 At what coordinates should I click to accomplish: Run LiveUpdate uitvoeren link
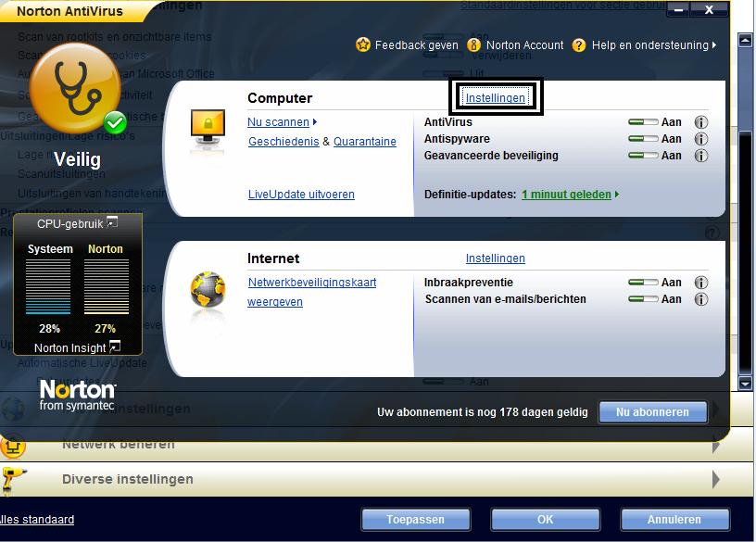click(x=301, y=195)
